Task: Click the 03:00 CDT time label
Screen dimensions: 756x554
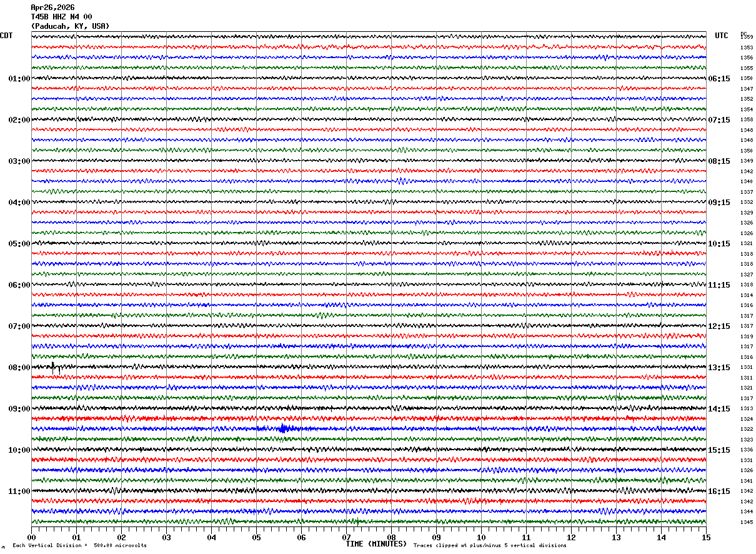Action: coord(19,161)
